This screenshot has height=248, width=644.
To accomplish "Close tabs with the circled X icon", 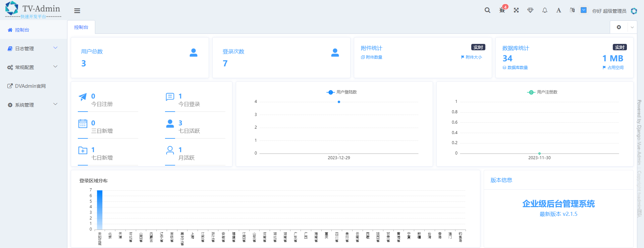I will pyautogui.click(x=619, y=27).
